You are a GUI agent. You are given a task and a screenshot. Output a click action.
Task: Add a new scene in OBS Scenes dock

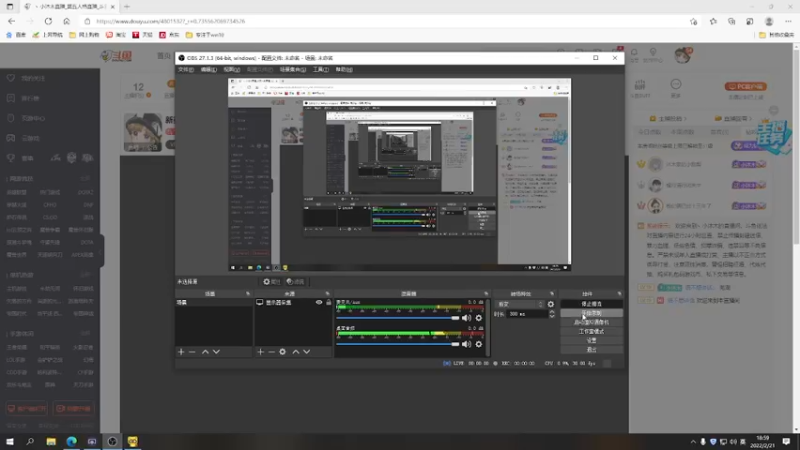(x=181, y=352)
